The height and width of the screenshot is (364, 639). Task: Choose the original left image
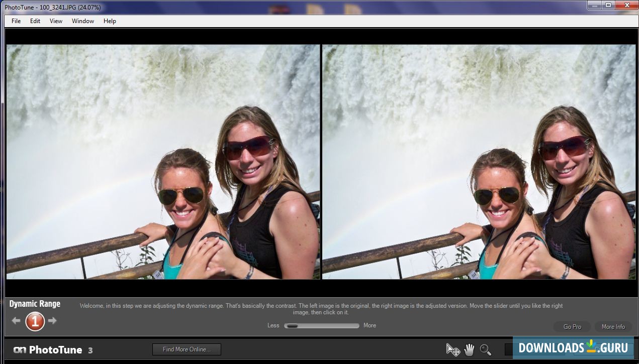click(x=163, y=162)
